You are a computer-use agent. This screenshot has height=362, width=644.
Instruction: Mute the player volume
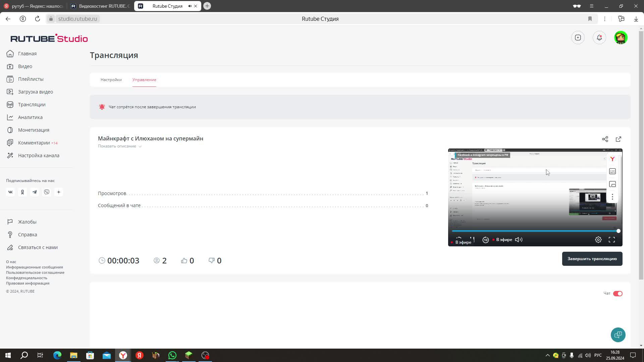tap(519, 240)
